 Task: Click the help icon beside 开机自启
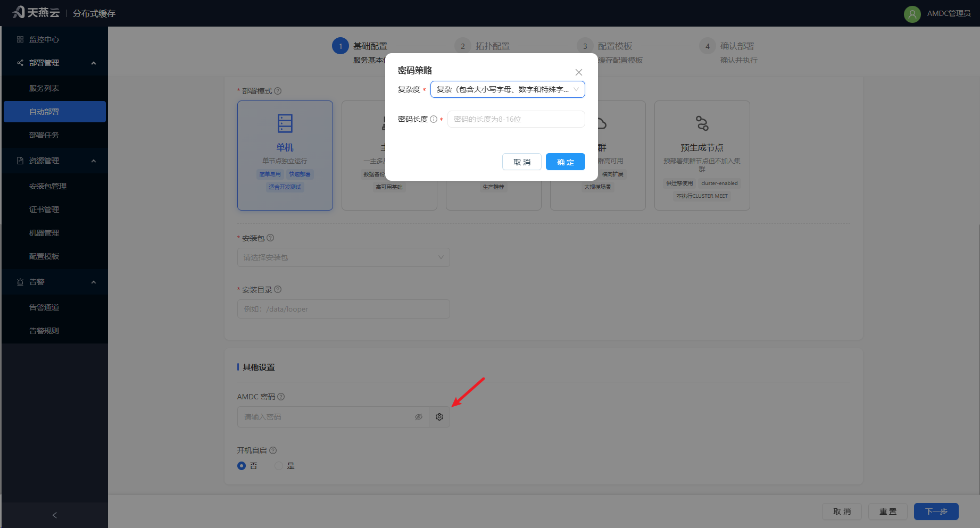273,450
